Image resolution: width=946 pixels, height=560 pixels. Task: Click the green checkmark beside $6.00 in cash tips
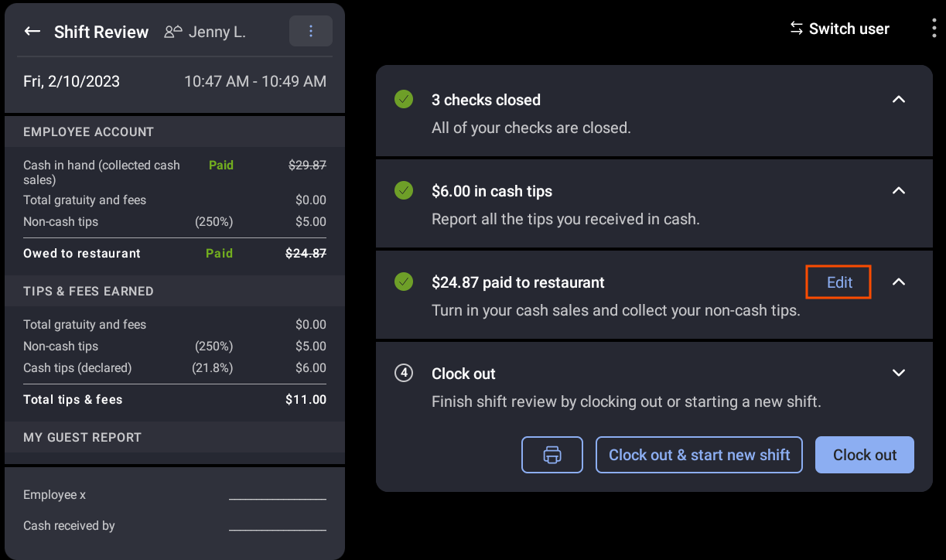[403, 190]
